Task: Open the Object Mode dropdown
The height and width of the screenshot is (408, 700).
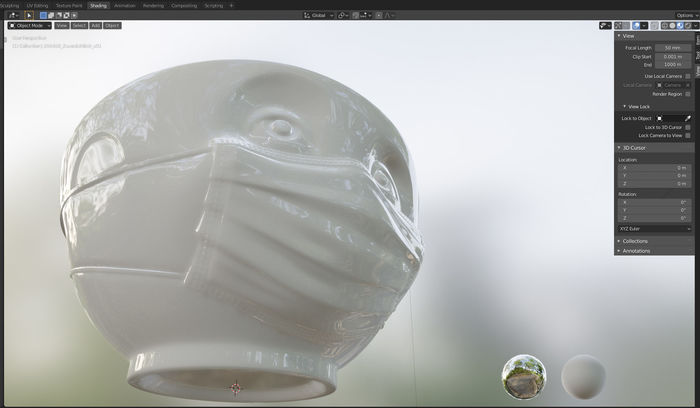Action: click(29, 25)
